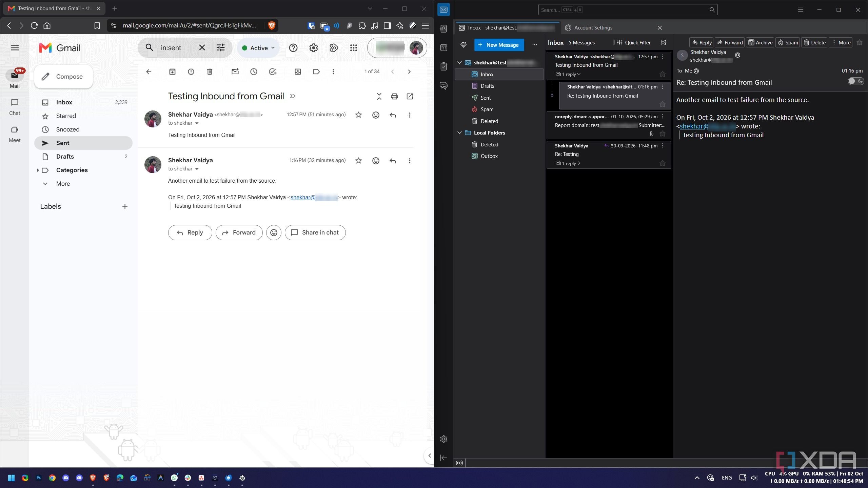Star the Thunderbird message in the header toolbar
This screenshot has height=488, width=868.
(x=859, y=42)
